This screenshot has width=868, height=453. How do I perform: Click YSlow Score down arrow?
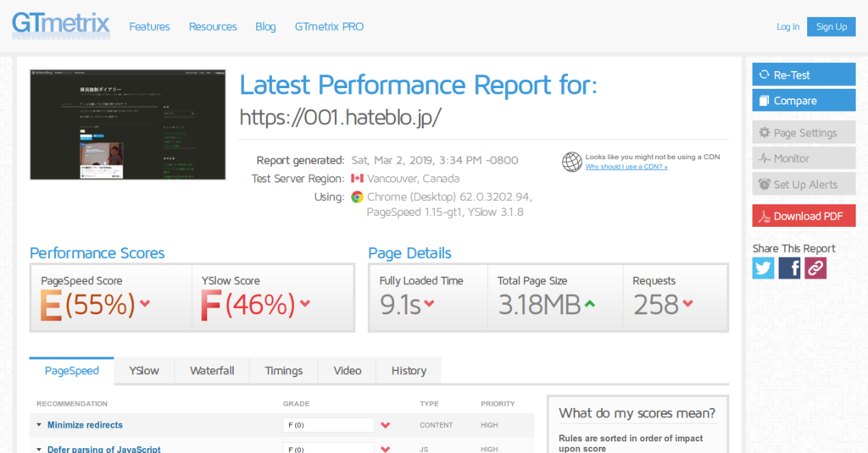(305, 303)
